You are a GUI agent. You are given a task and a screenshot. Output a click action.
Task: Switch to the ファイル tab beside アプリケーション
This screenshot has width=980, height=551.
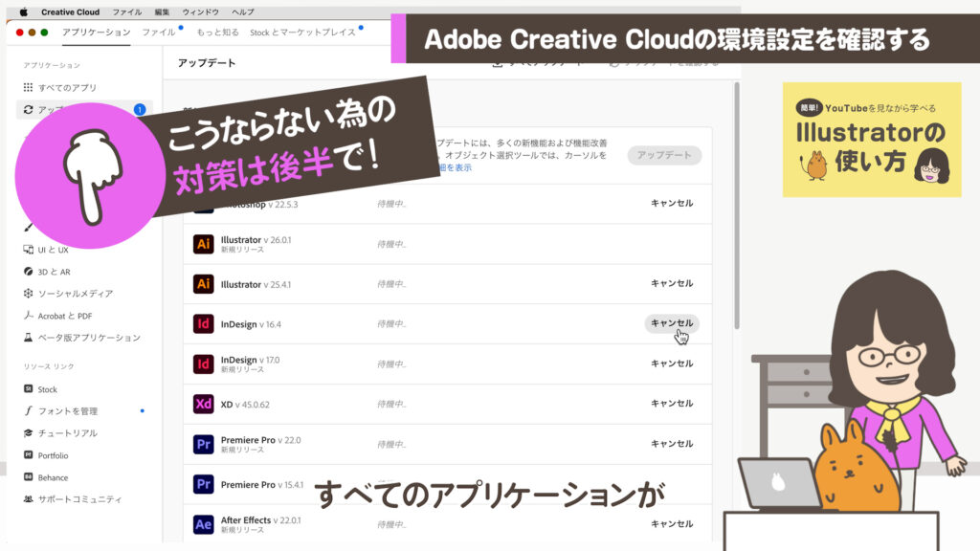pos(159,32)
